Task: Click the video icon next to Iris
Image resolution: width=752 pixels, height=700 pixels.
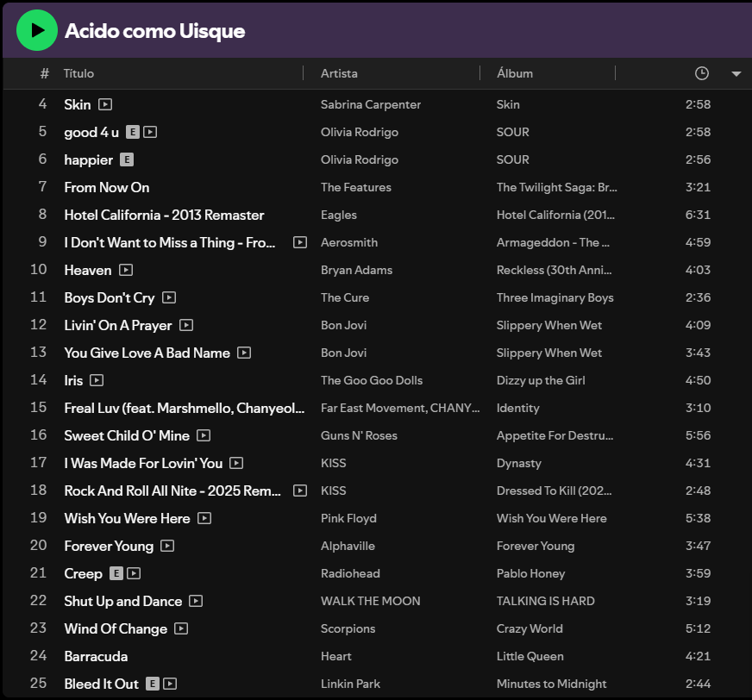Action: [97, 380]
